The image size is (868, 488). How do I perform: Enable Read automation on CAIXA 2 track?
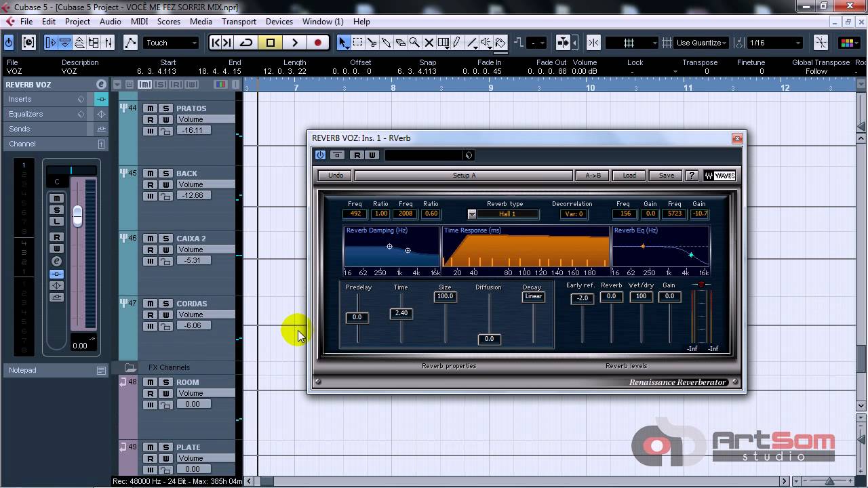150,249
